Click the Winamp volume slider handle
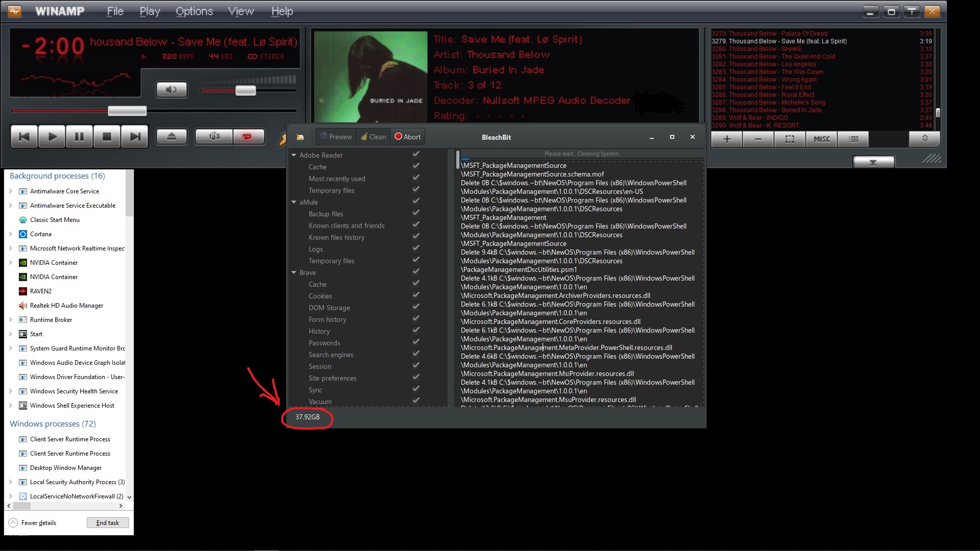This screenshot has width=980, height=551. tap(246, 91)
